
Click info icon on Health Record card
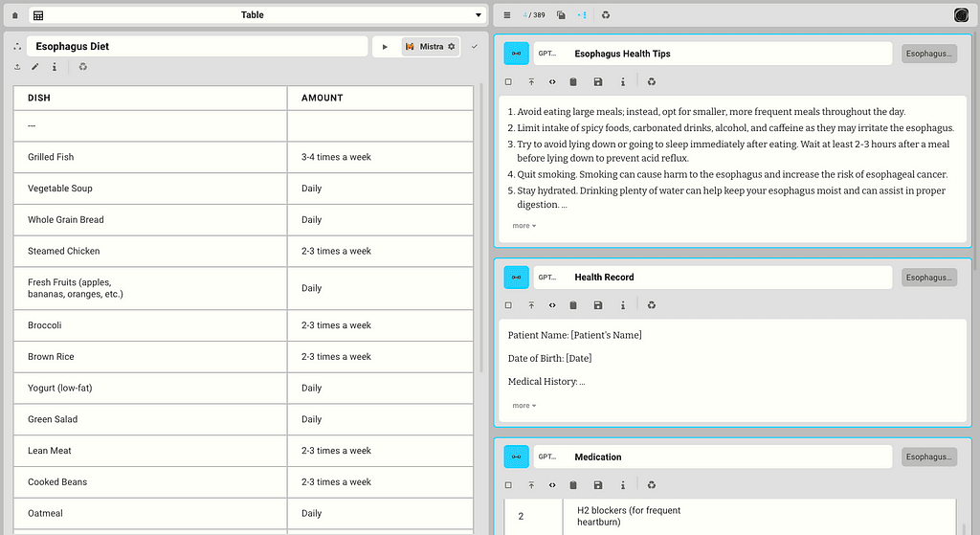[x=622, y=305]
